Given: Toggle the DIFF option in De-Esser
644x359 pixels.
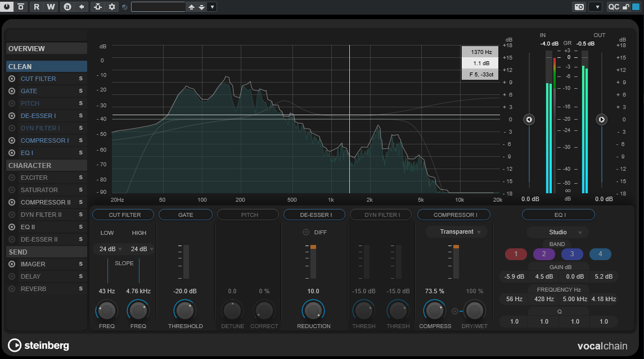Looking at the screenshot, I should coord(306,232).
